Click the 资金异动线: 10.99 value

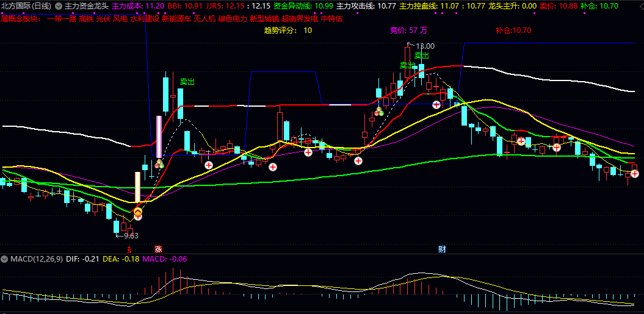[x=303, y=6]
